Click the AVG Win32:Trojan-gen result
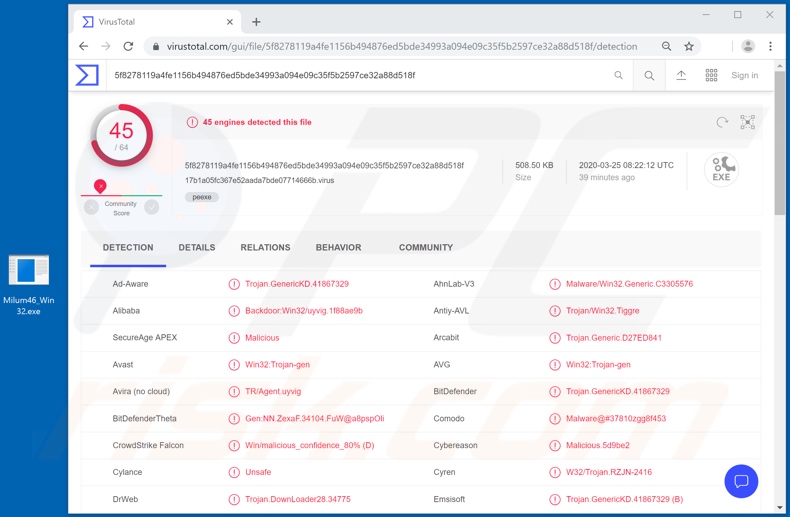 click(x=598, y=365)
